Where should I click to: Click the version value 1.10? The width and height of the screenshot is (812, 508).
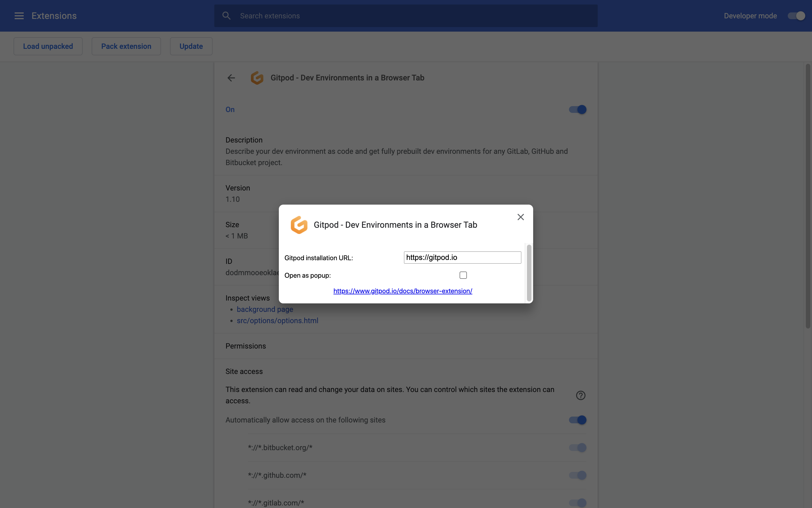click(233, 199)
